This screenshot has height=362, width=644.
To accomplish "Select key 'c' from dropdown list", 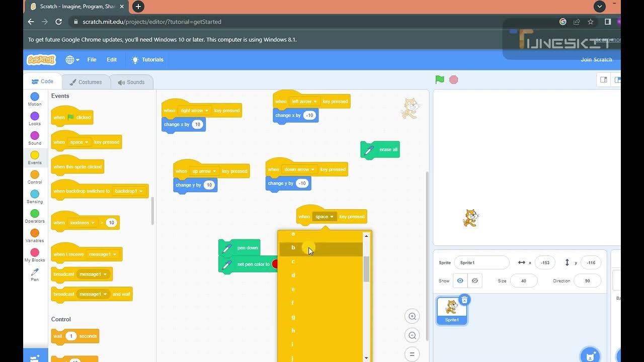I will [x=320, y=261].
